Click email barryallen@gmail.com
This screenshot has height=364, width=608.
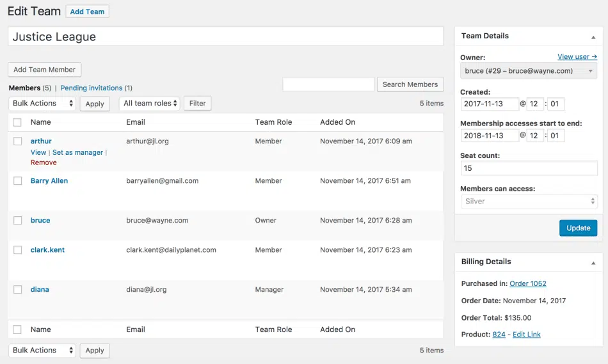(x=162, y=180)
